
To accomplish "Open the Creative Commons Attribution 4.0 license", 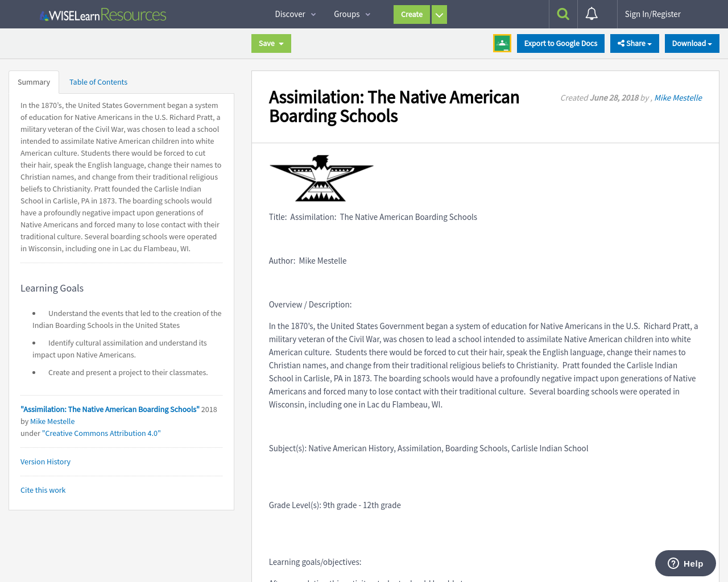I will [x=101, y=432].
